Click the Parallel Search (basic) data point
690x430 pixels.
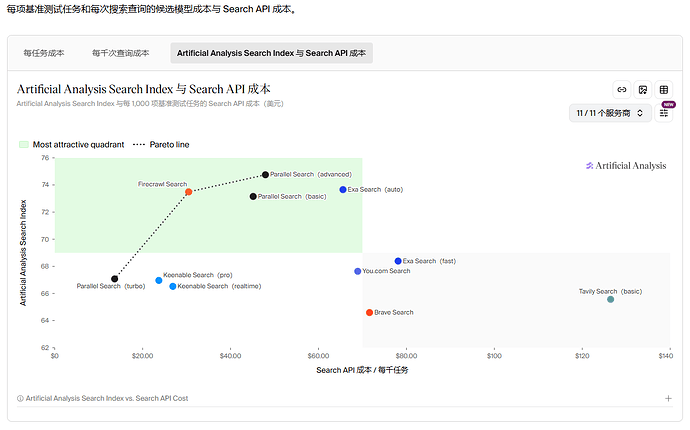click(x=253, y=196)
